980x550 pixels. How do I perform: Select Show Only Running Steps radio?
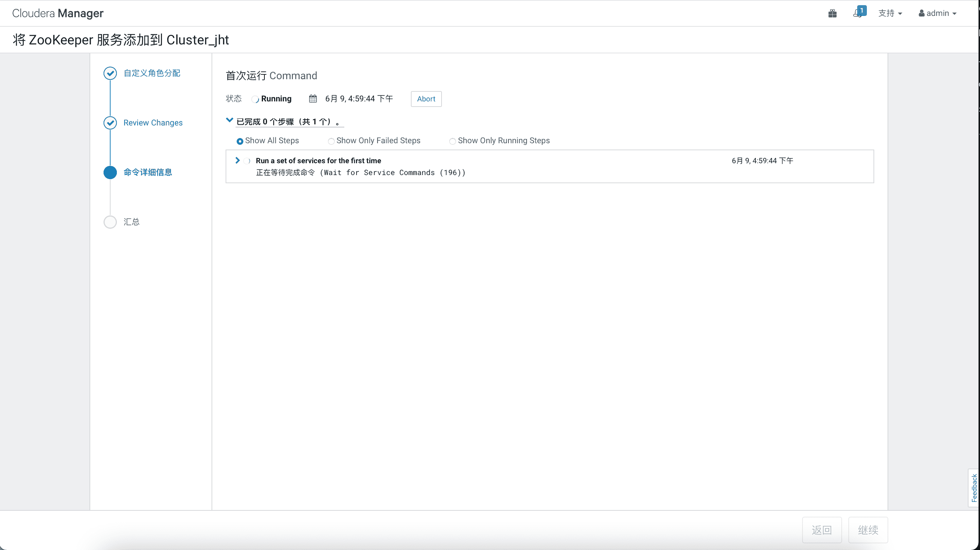[x=452, y=141]
